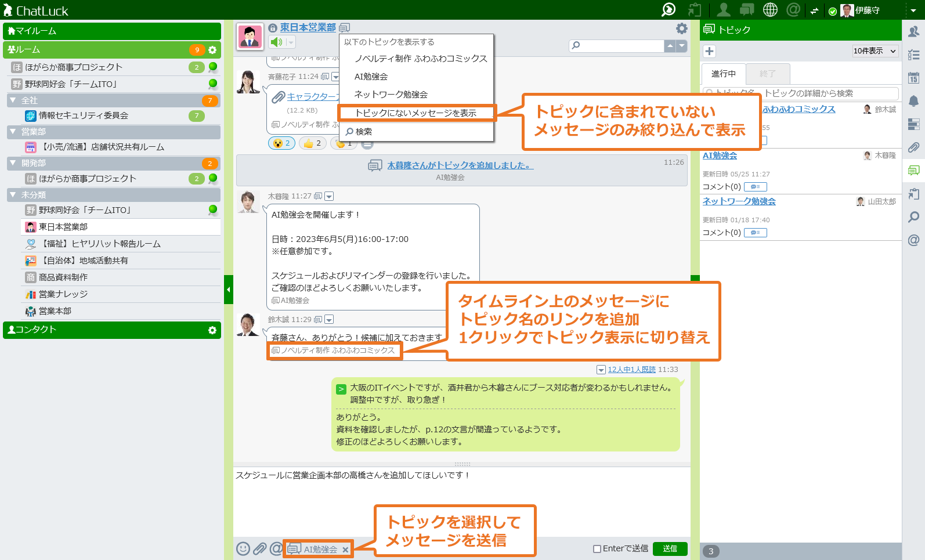
Task: Click the green presence status check icon
Action: click(833, 11)
